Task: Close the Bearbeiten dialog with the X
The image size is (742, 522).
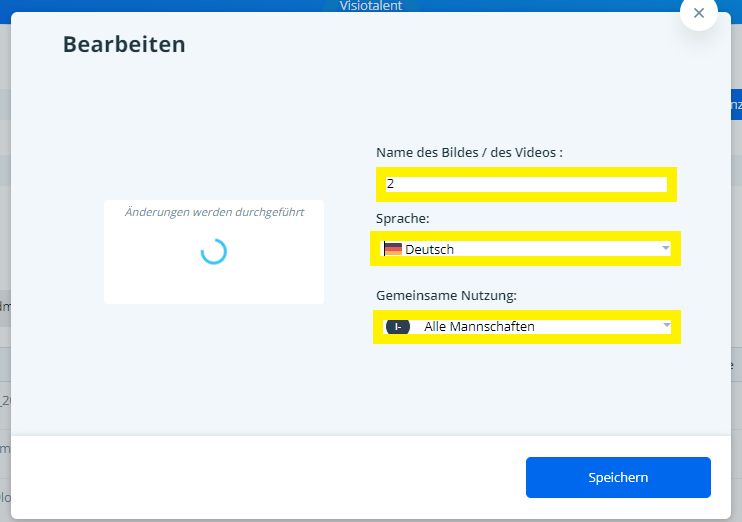Action: (698, 13)
